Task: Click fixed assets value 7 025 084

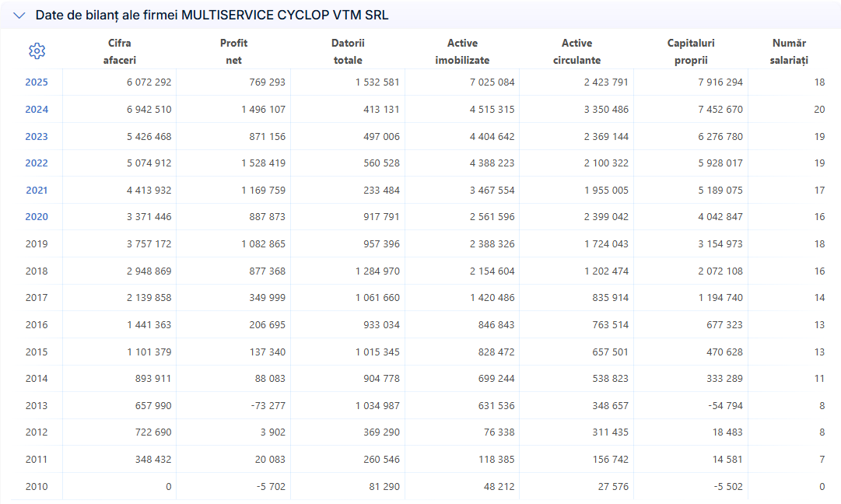Action: click(492, 82)
